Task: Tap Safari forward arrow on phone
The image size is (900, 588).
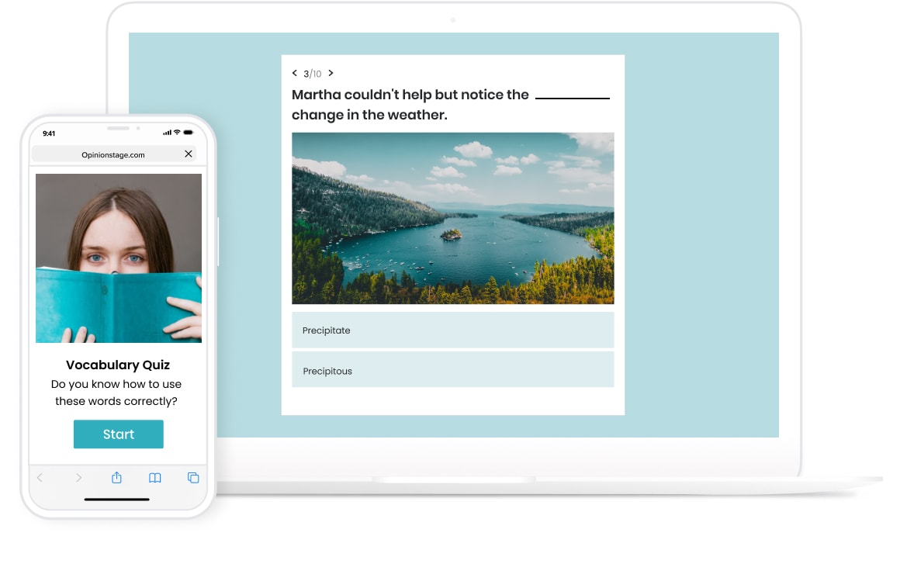Action: [78, 478]
